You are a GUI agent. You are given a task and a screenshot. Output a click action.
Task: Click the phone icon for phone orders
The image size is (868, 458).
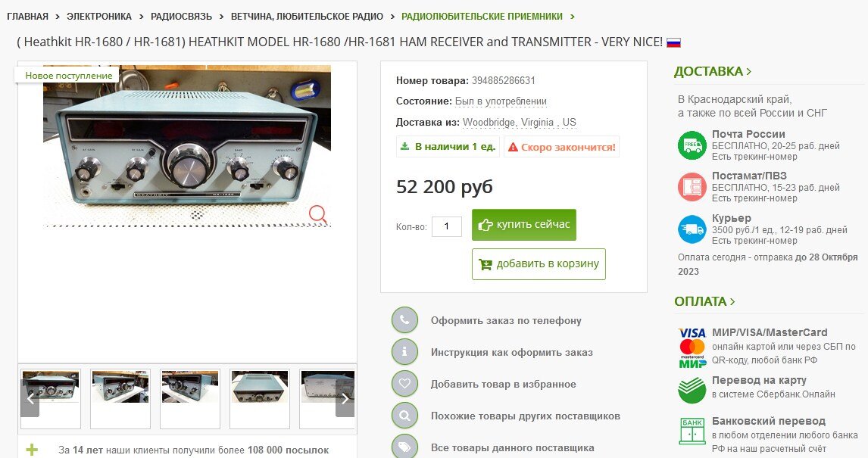pos(404,319)
